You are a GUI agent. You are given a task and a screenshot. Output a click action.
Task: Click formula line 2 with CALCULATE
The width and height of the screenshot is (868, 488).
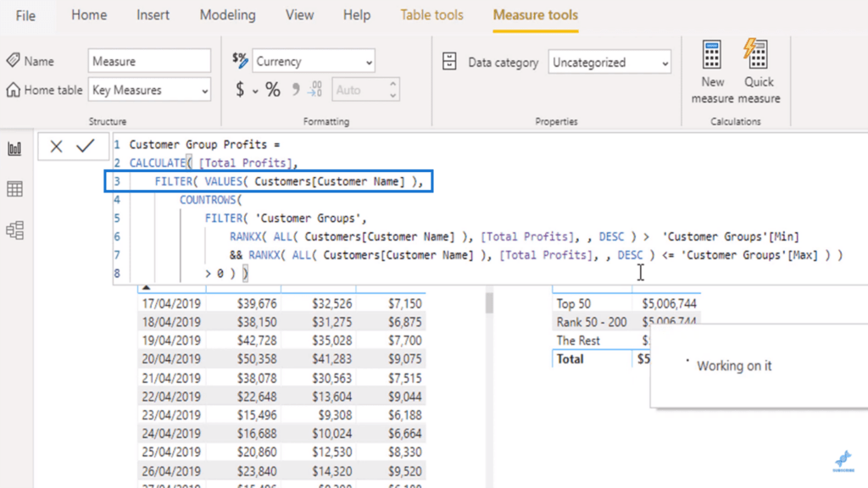click(x=214, y=163)
